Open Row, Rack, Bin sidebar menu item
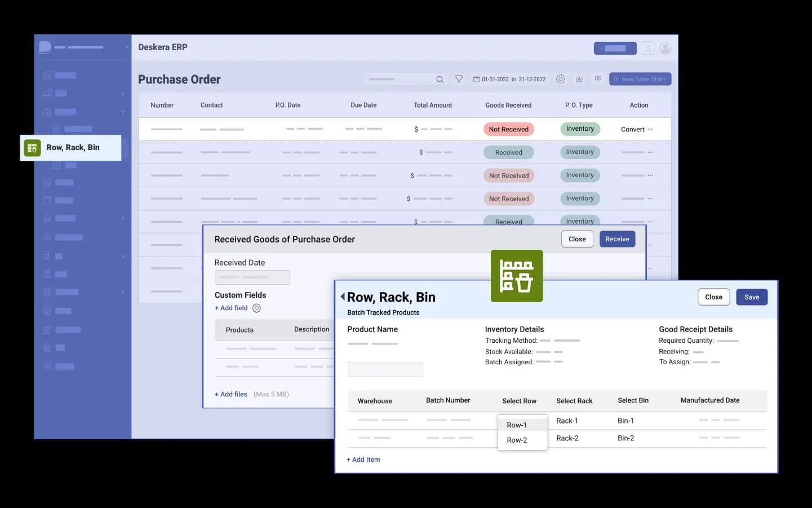 [71, 148]
